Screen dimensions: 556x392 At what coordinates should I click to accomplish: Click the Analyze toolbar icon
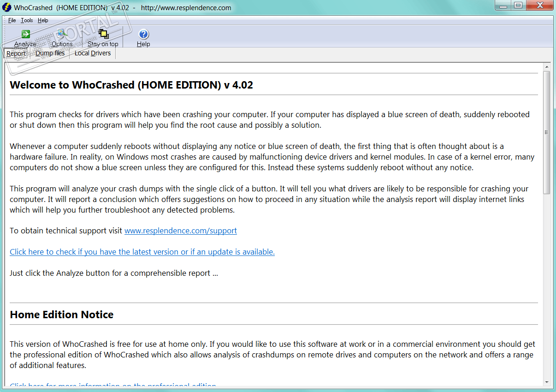coord(25,34)
